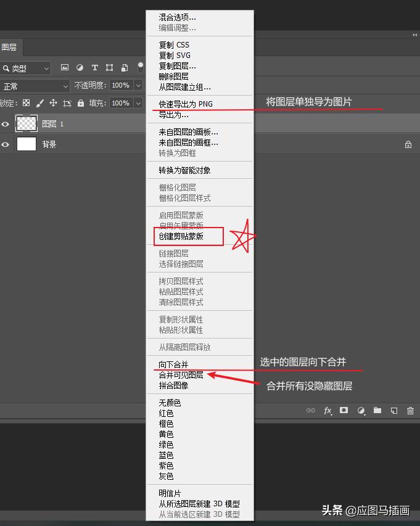Screen dimensions: 420x526
Task: Choose 转换为智能对象 menu item
Action: (185, 170)
